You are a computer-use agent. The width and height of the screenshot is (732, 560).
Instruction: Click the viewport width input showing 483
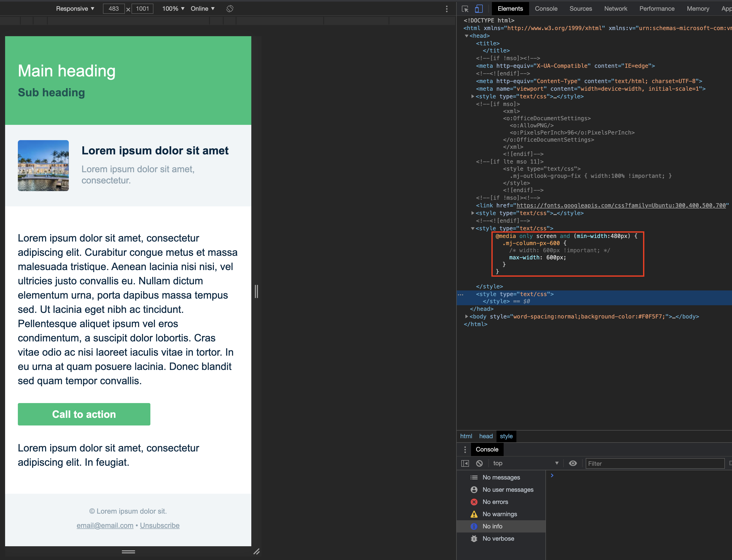pos(113,9)
